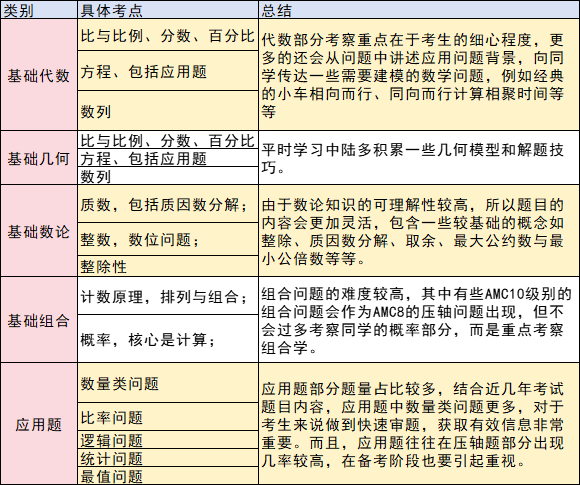The image size is (580, 485).
Task: Click the category cell 应用题
Action: [x=39, y=424]
